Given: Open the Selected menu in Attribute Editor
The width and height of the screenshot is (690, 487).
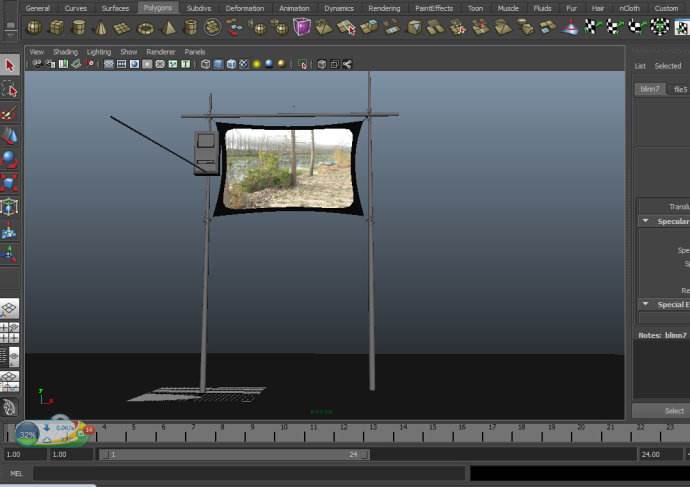Looking at the screenshot, I should (x=668, y=66).
